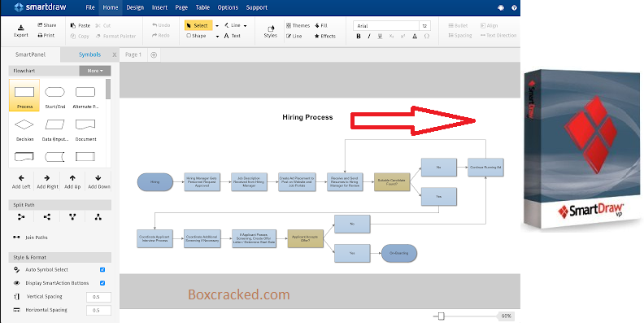
Task: Click Add Up arrow
Action: point(72,182)
